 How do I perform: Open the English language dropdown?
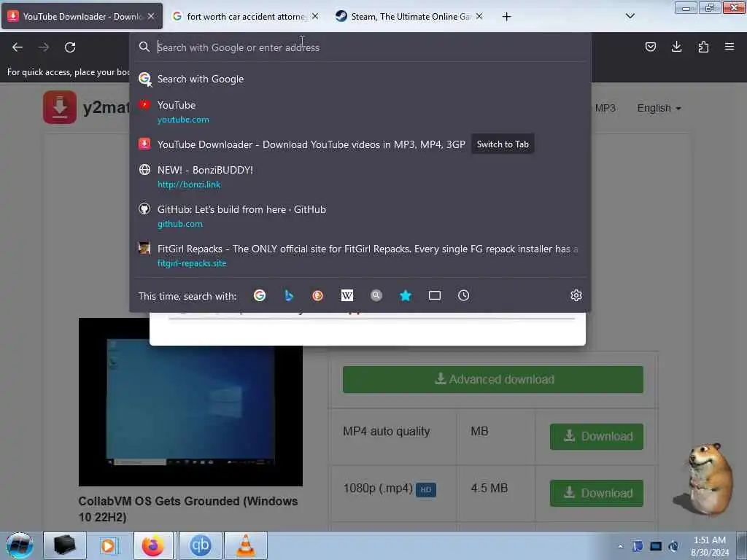click(659, 109)
